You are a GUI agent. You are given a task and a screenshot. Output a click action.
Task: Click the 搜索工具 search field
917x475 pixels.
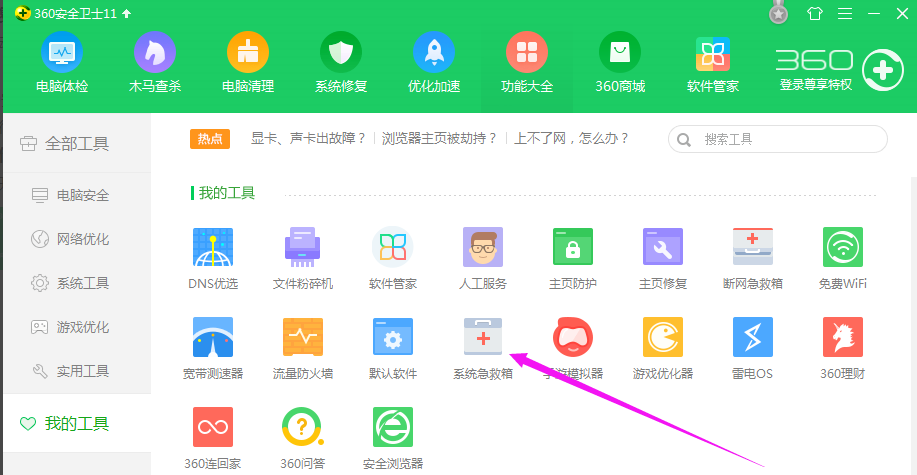tap(778, 139)
